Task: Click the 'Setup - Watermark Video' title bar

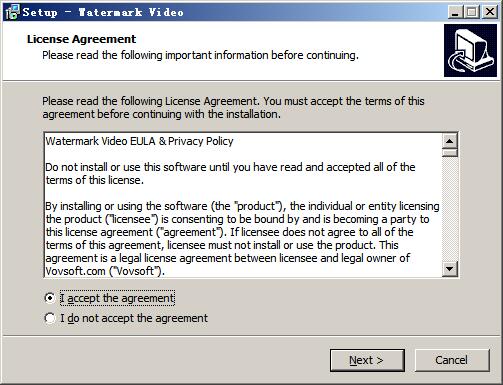Action: click(x=227, y=12)
